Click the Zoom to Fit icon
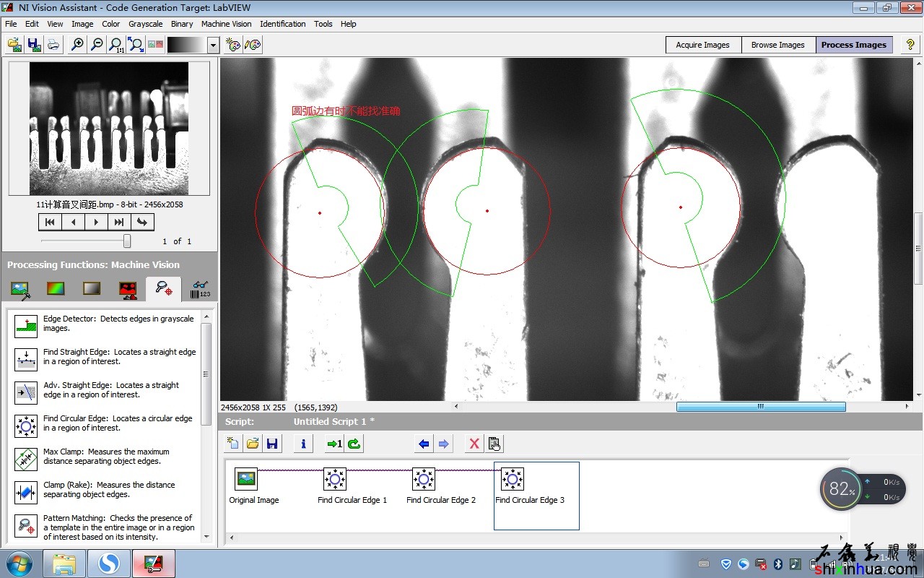This screenshot has height=578, width=924. point(135,45)
